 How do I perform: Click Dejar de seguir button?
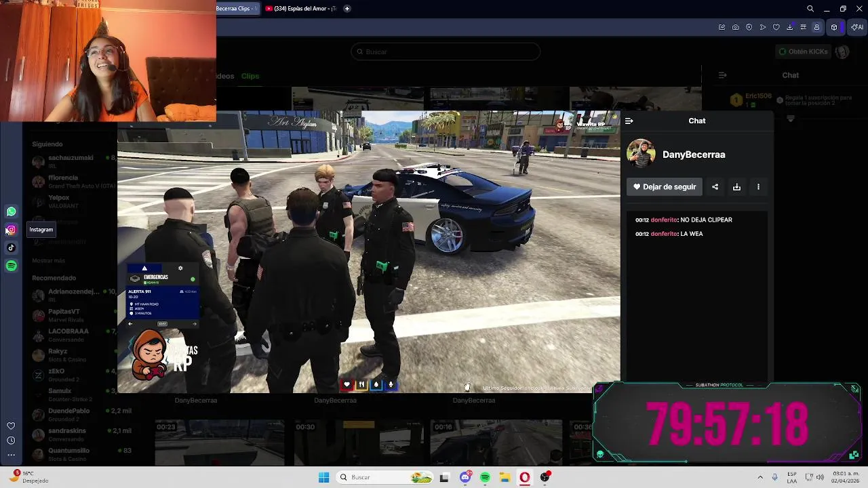(665, 187)
